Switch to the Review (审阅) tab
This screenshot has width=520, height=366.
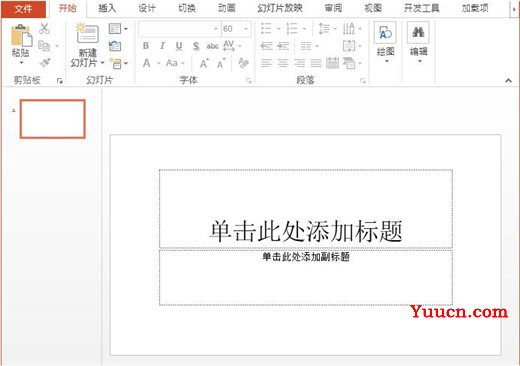point(333,8)
